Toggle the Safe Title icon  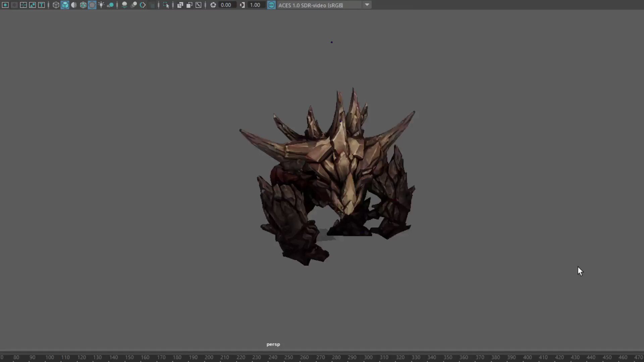coord(41,5)
